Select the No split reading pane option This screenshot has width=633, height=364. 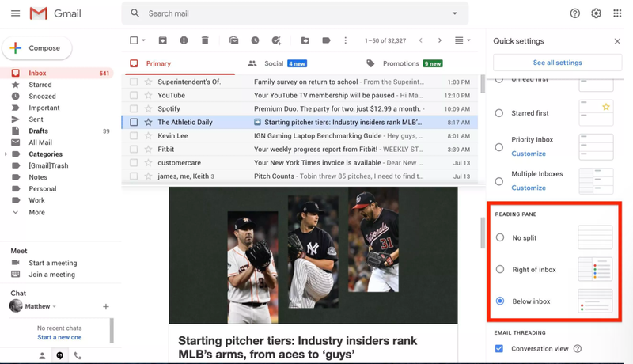click(499, 237)
